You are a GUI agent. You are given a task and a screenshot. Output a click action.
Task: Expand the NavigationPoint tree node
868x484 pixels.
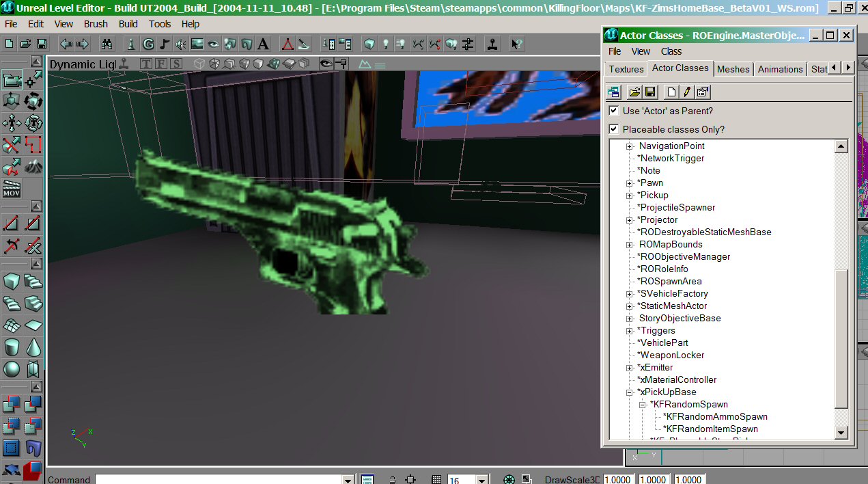(630, 146)
